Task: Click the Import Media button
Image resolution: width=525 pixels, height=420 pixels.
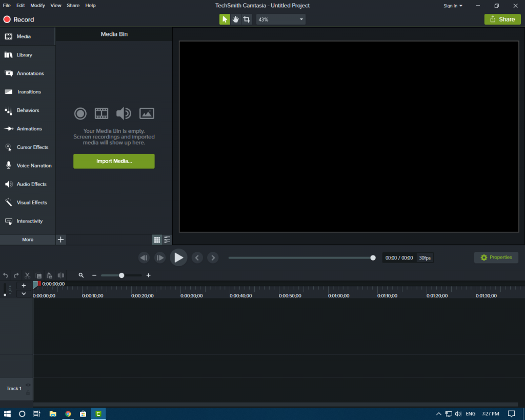Action: tap(114, 161)
